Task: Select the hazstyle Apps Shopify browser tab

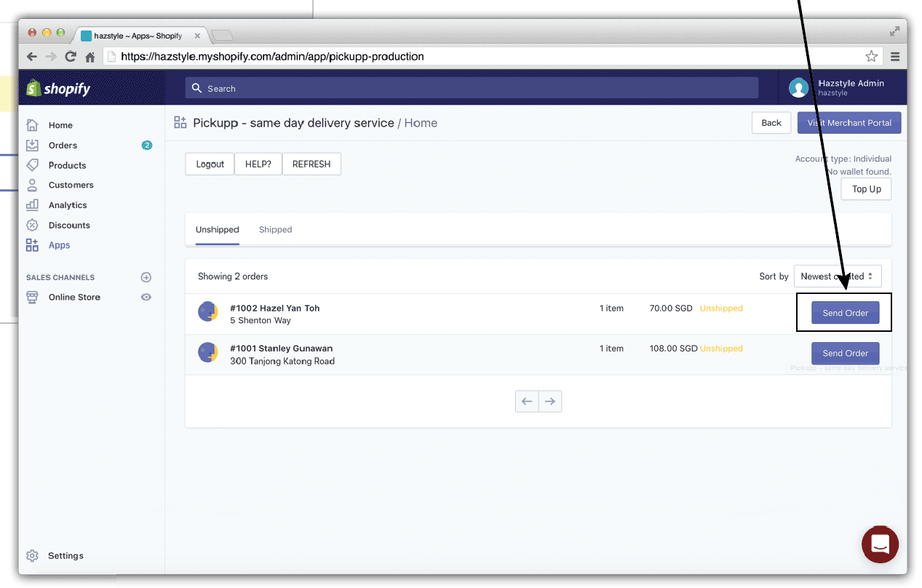Action: coord(140,36)
